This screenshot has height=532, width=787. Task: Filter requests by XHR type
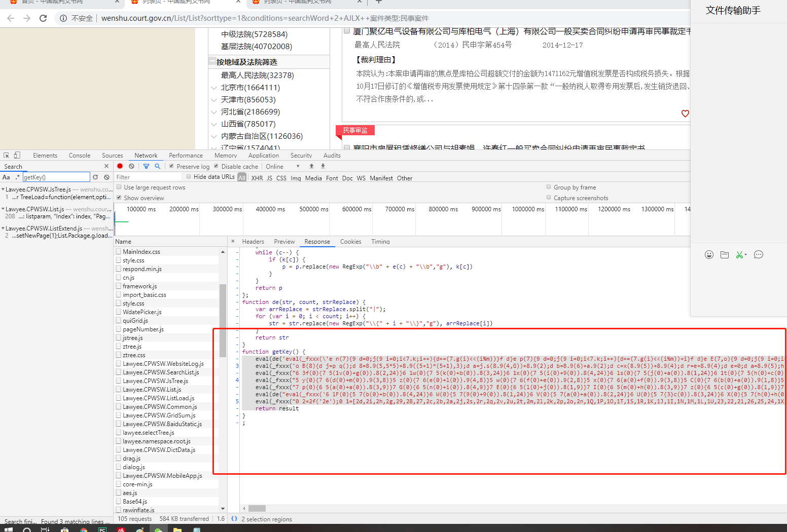click(x=257, y=178)
